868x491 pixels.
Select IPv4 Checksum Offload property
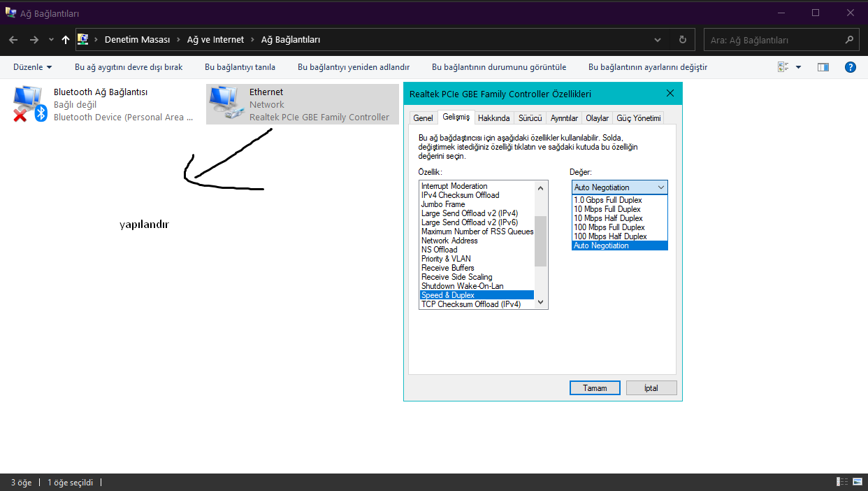point(477,195)
